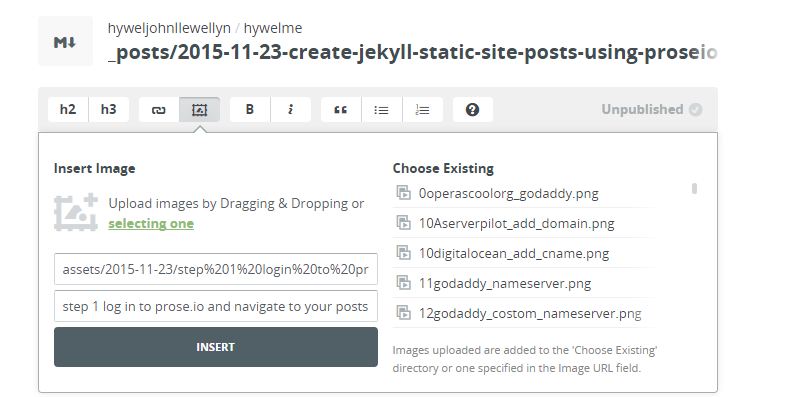
Task: Apply bold formatting with B icon
Action: pos(250,110)
